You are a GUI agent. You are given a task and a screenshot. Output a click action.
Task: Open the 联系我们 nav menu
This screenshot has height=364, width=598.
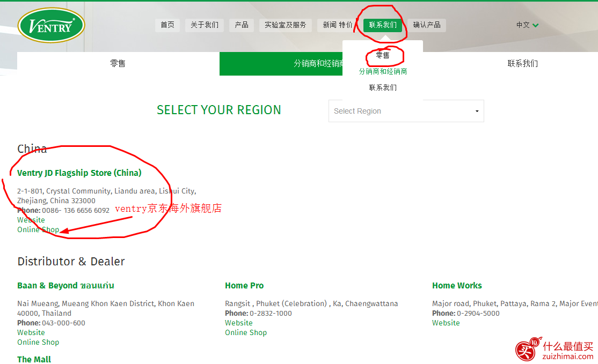[383, 25]
